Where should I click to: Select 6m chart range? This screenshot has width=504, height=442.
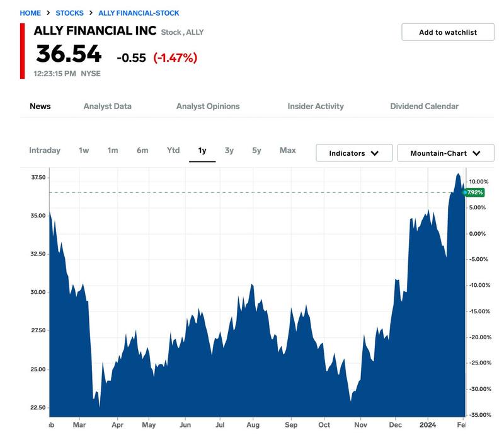click(142, 150)
